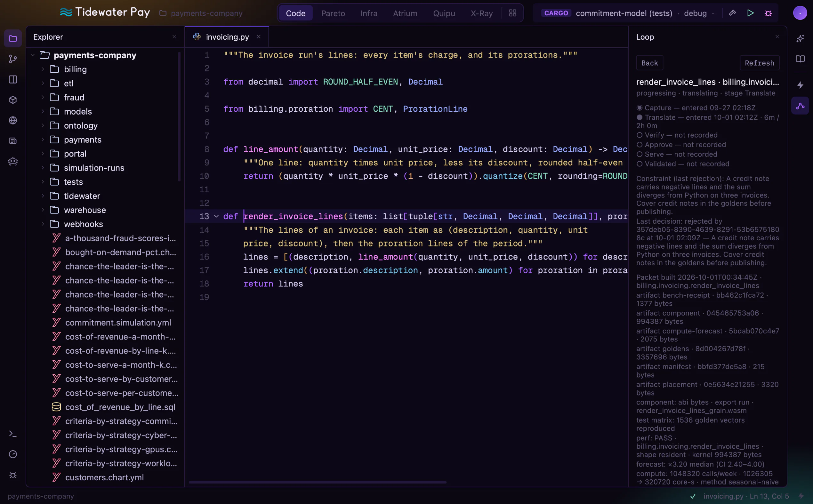Switch to the Atrium tab
This screenshot has width=813, height=504.
point(405,13)
